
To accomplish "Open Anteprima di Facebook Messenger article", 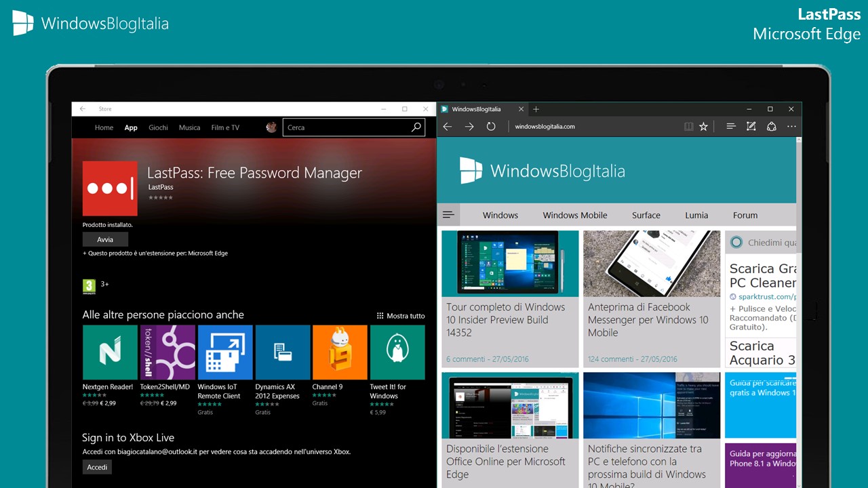I will coord(648,320).
